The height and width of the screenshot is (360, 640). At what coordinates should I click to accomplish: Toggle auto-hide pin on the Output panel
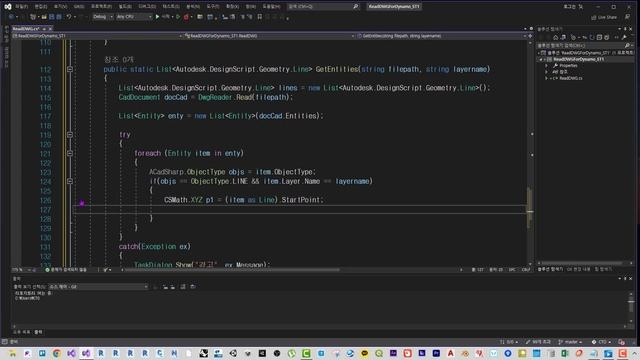(625, 278)
